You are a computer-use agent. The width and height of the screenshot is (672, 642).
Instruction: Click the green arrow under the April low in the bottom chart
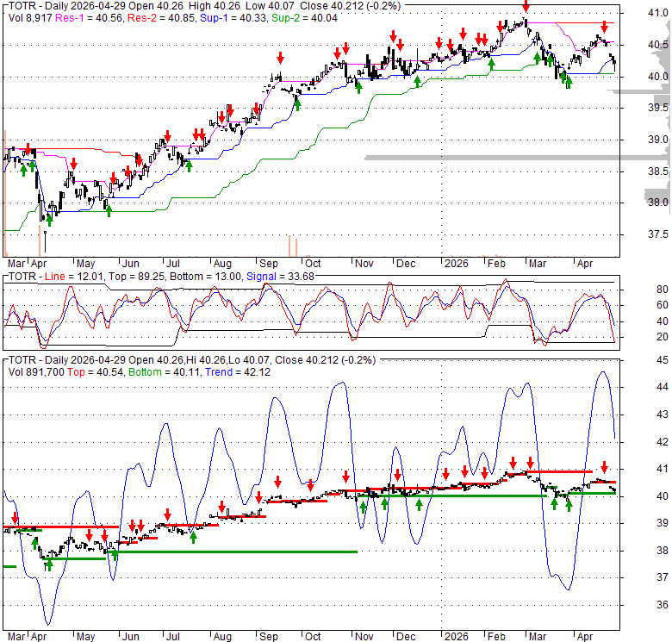point(48,564)
